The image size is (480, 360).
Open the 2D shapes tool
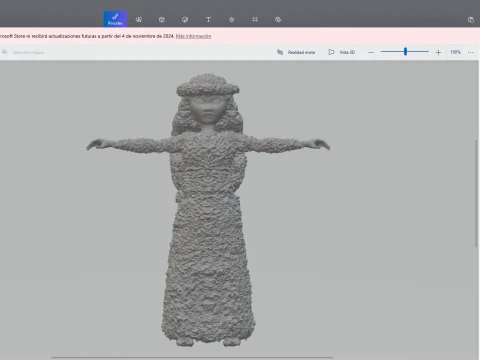pyautogui.click(x=139, y=20)
